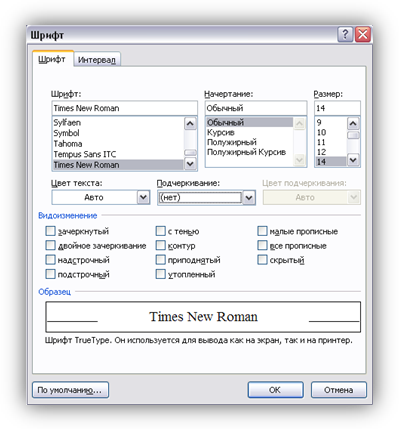Image resolution: width=399 pixels, height=429 pixels.
Task: Toggle двойное зачеркивание checkbox
Action: (x=50, y=246)
